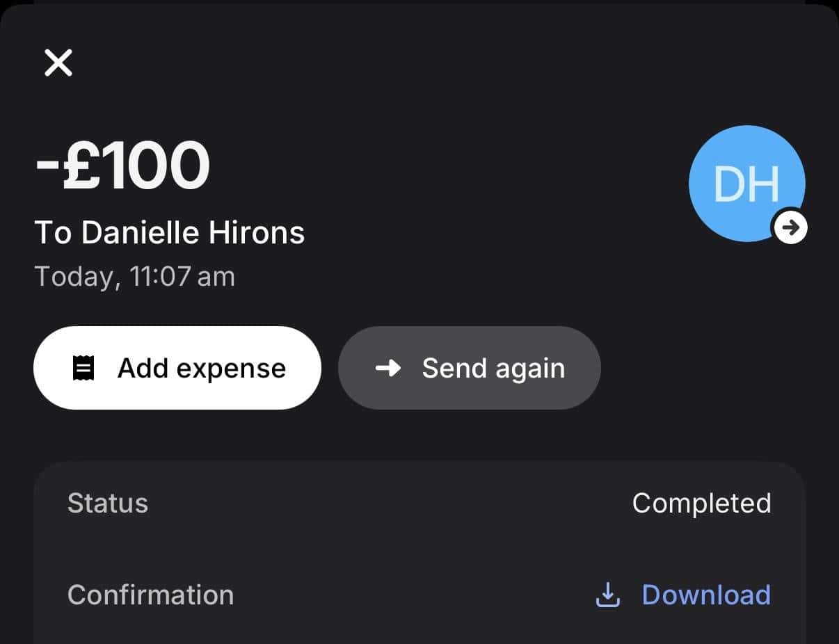
Task: Tap the "Today, 11:07 am" timestamp
Action: (x=134, y=277)
